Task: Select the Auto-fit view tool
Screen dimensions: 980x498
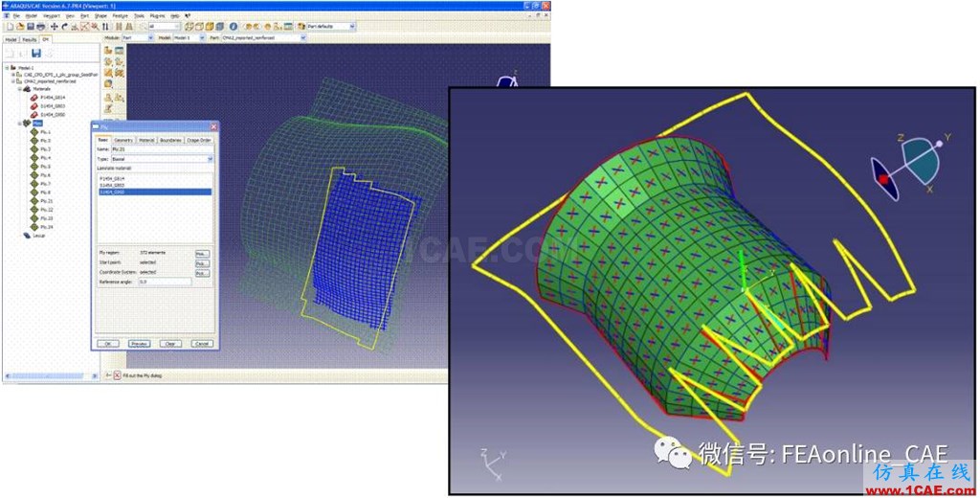Action: tap(85, 26)
